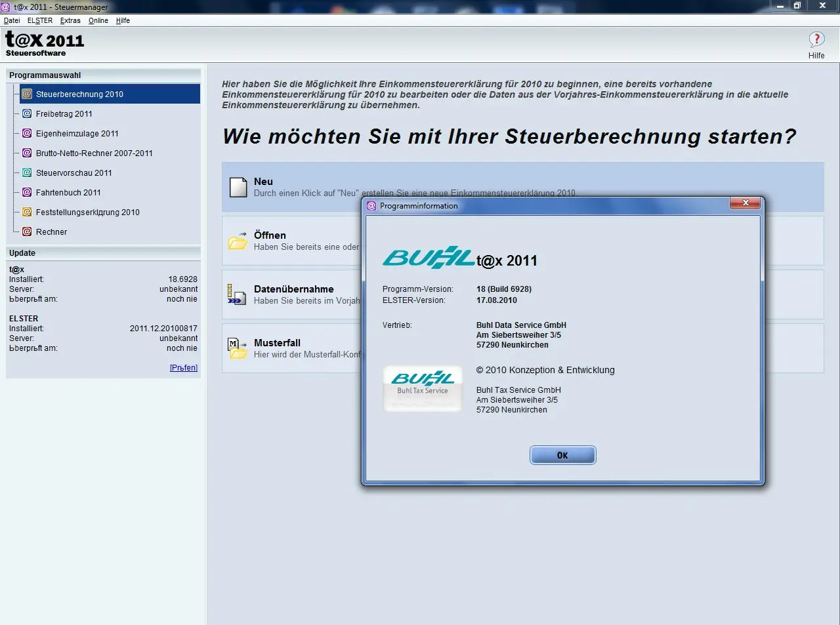840x625 pixels.
Task: Click the Öffnen heading
Action: point(270,235)
